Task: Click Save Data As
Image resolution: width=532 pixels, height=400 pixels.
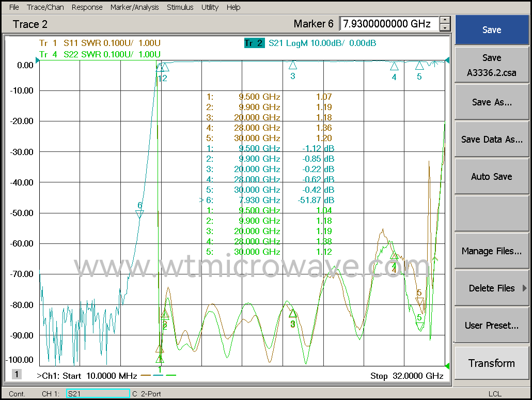Action: click(x=491, y=139)
